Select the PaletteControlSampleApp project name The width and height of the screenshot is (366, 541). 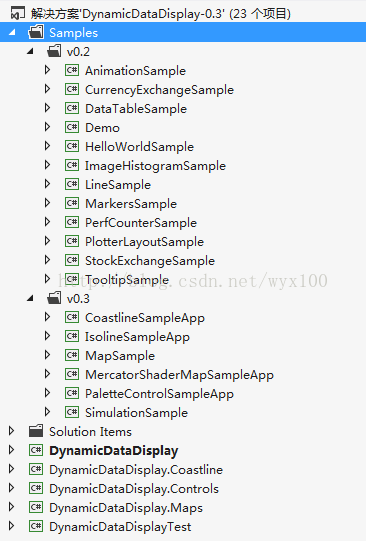[159, 394]
